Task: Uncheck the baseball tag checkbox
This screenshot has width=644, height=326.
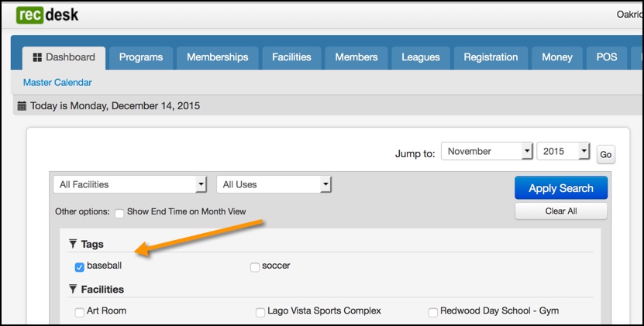Action: (x=79, y=267)
